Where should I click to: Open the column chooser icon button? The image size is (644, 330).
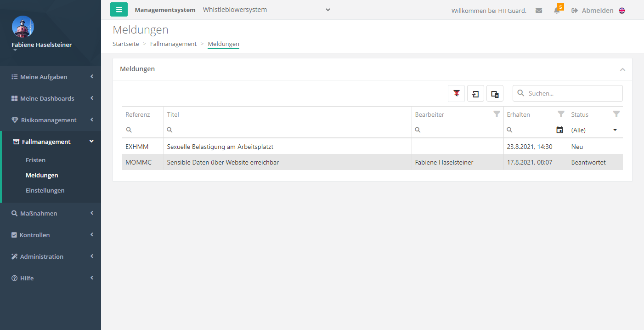pos(495,93)
